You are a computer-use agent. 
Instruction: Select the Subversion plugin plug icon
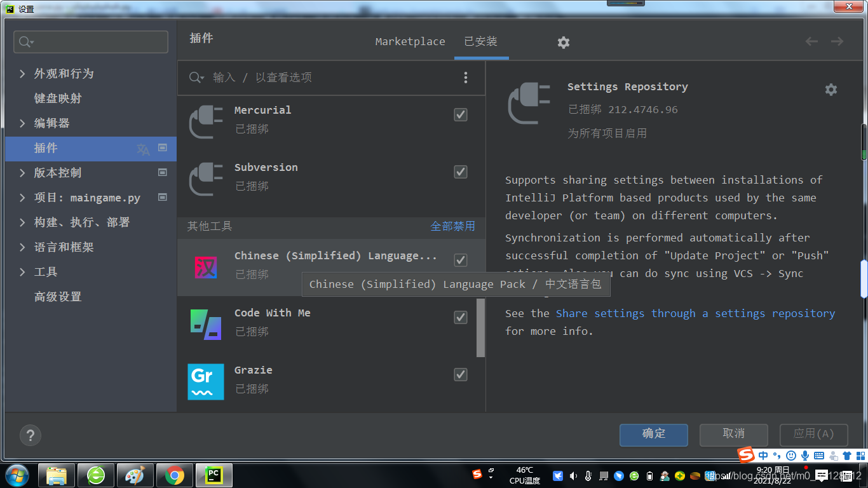[206, 178]
